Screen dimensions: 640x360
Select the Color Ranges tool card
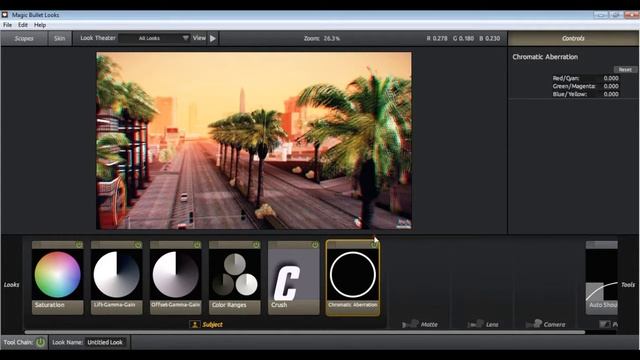pos(235,278)
